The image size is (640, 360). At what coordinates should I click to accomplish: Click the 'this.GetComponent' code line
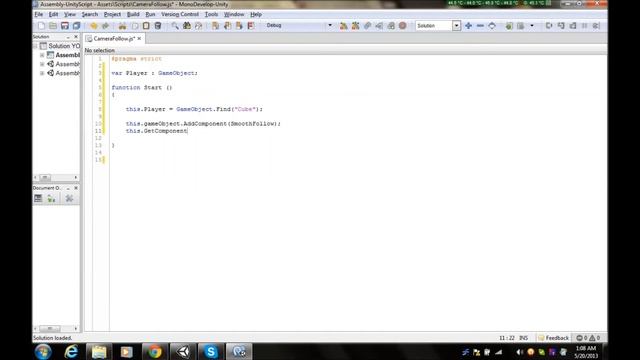click(x=156, y=131)
